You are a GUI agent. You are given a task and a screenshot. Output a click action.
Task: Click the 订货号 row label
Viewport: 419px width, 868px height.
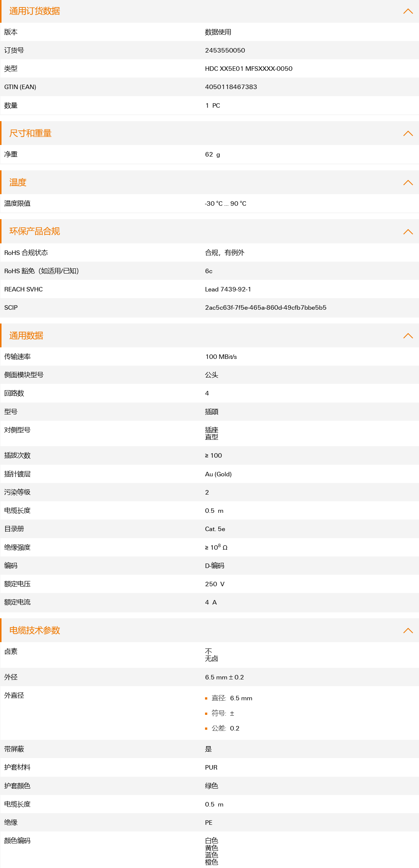click(14, 50)
